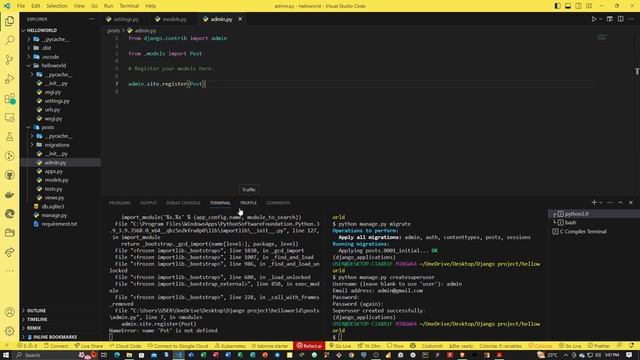
Task: Expand the OUTLINE section
Action: (60, 311)
